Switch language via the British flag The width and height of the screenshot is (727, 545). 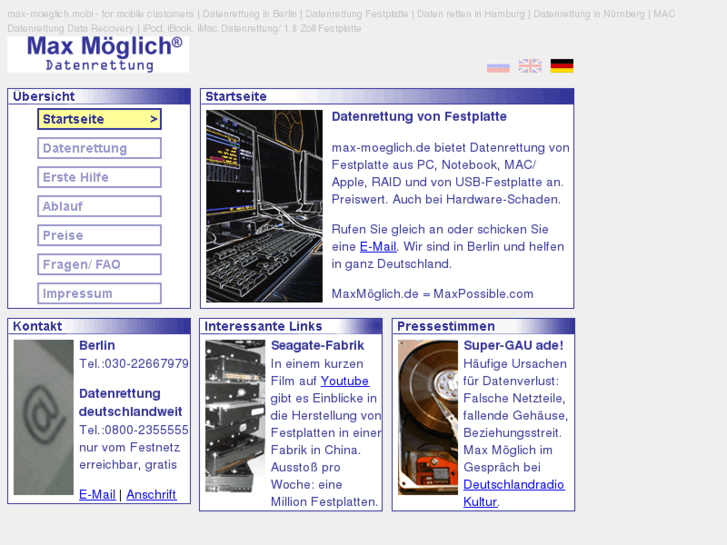pyautogui.click(x=530, y=66)
